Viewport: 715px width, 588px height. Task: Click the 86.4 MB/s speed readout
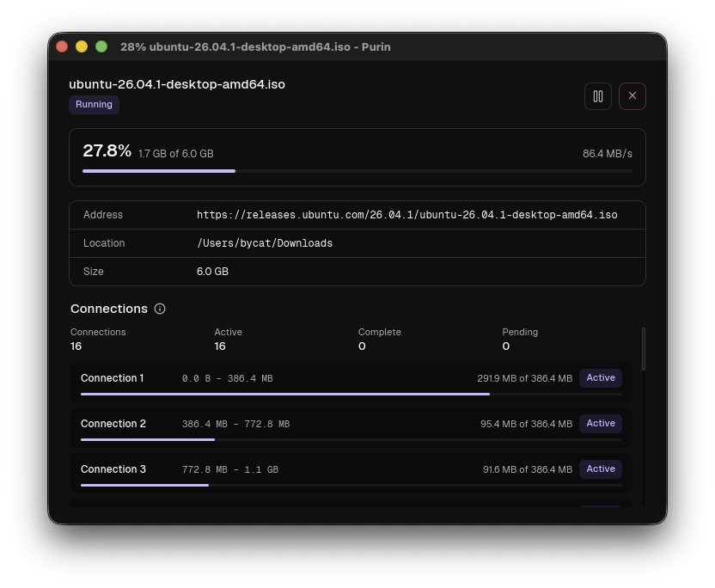pos(608,154)
